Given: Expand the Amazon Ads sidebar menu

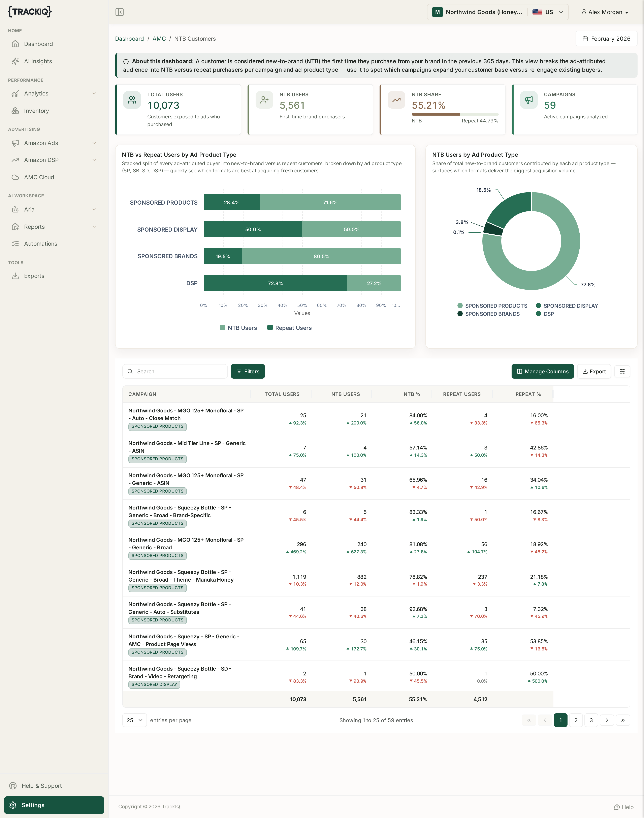Looking at the screenshot, I should 54,143.
